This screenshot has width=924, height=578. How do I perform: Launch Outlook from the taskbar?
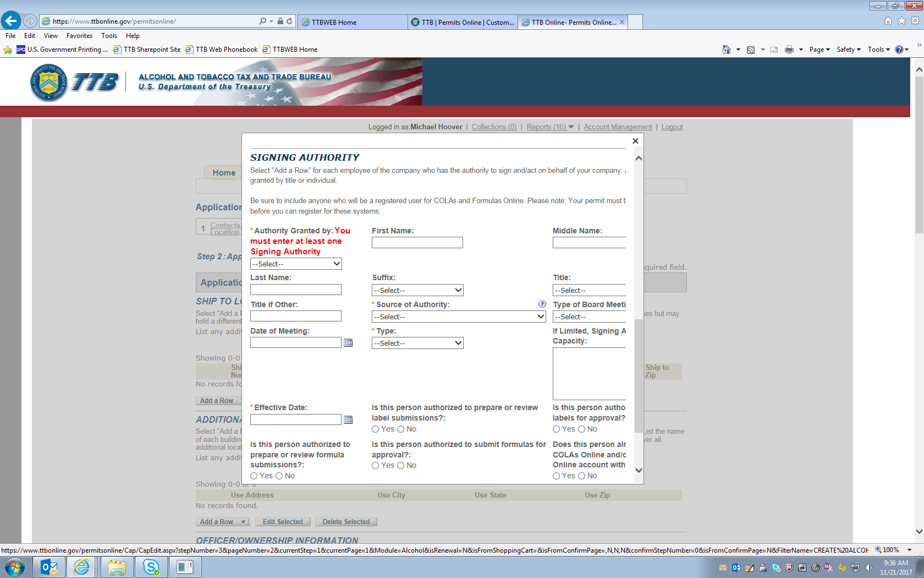[x=50, y=567]
